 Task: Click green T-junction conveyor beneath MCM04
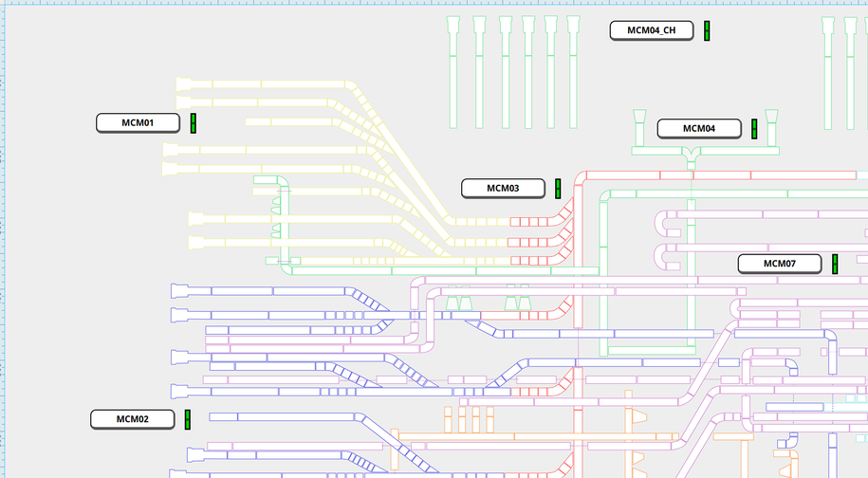pyautogui.click(x=691, y=151)
